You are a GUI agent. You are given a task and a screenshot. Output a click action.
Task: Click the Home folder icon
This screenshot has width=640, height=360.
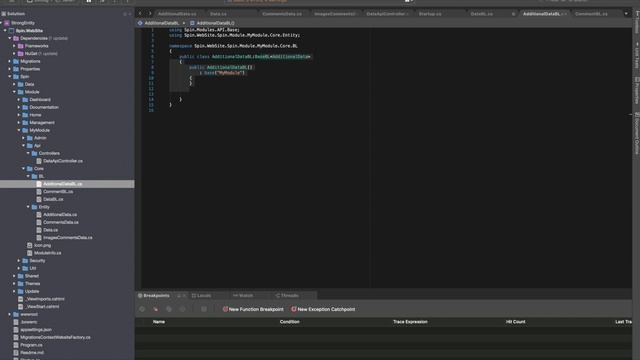click(x=25, y=115)
